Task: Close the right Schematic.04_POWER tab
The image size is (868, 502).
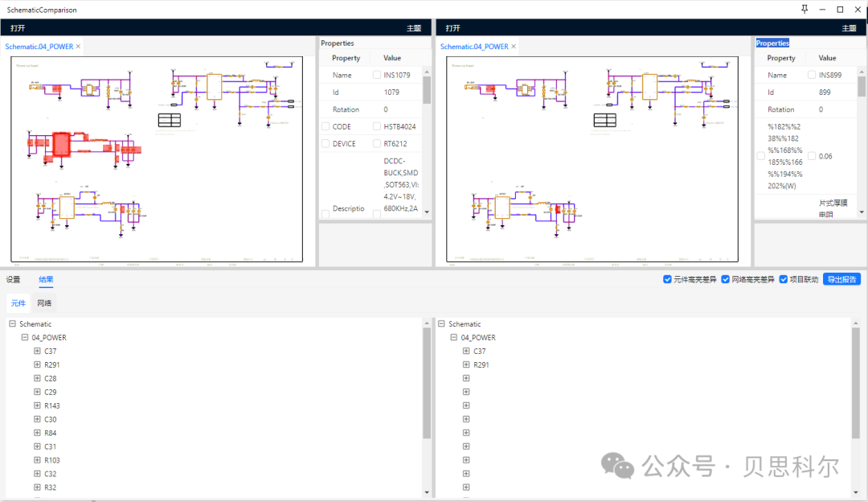Action: click(x=514, y=47)
